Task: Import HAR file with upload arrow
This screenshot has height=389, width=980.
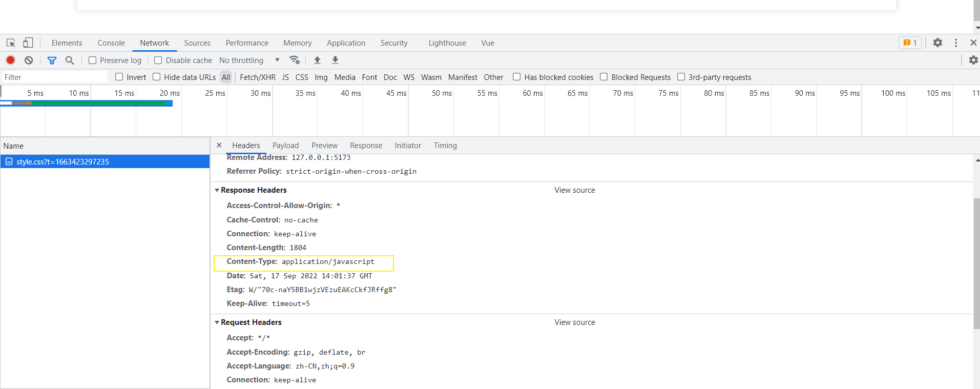Action: click(x=317, y=60)
